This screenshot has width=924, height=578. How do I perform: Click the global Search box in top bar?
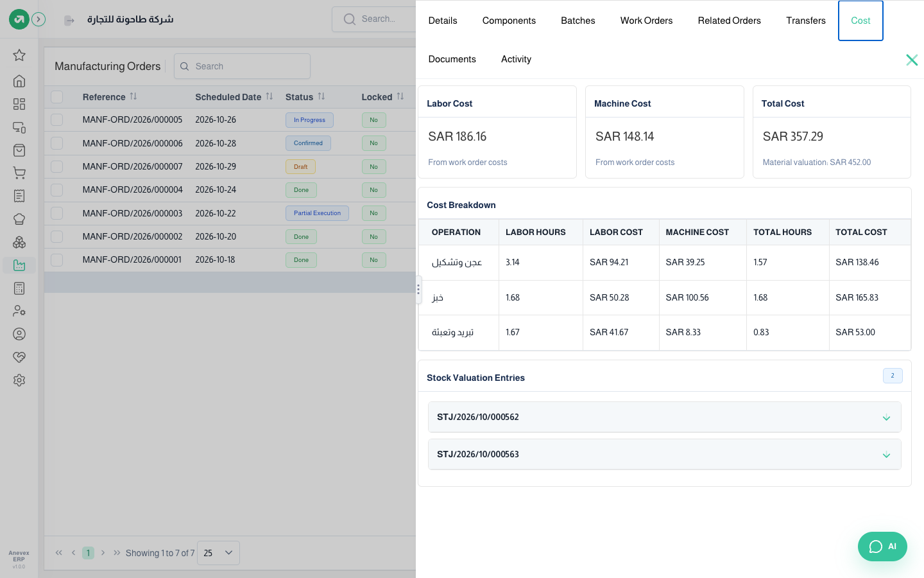pos(374,19)
